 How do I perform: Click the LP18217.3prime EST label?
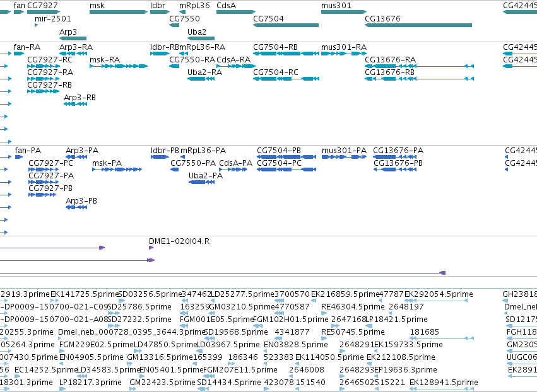click(x=90, y=383)
